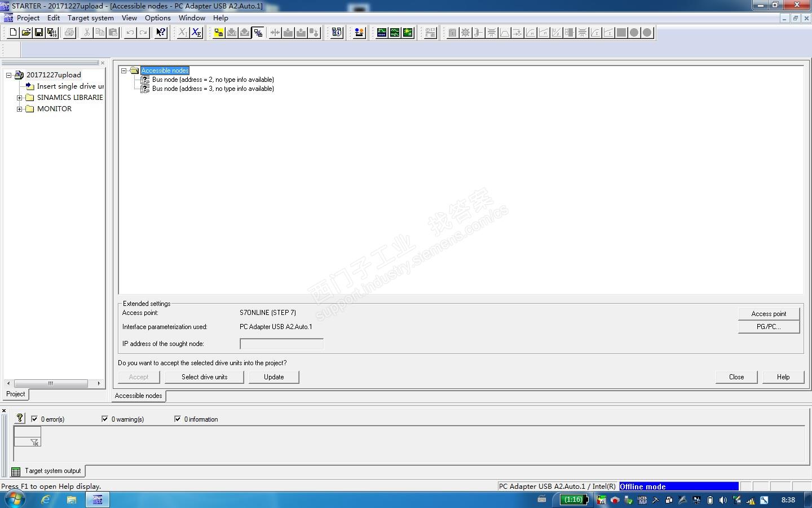Viewport: 812px width, 508px height.
Task: Toggle the '0 information' checkbox
Action: click(x=178, y=419)
